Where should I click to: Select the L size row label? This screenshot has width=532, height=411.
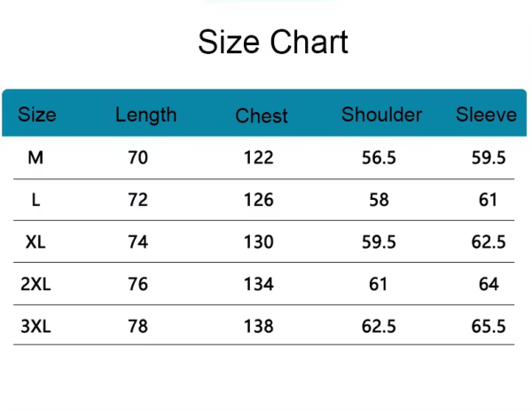coord(35,200)
